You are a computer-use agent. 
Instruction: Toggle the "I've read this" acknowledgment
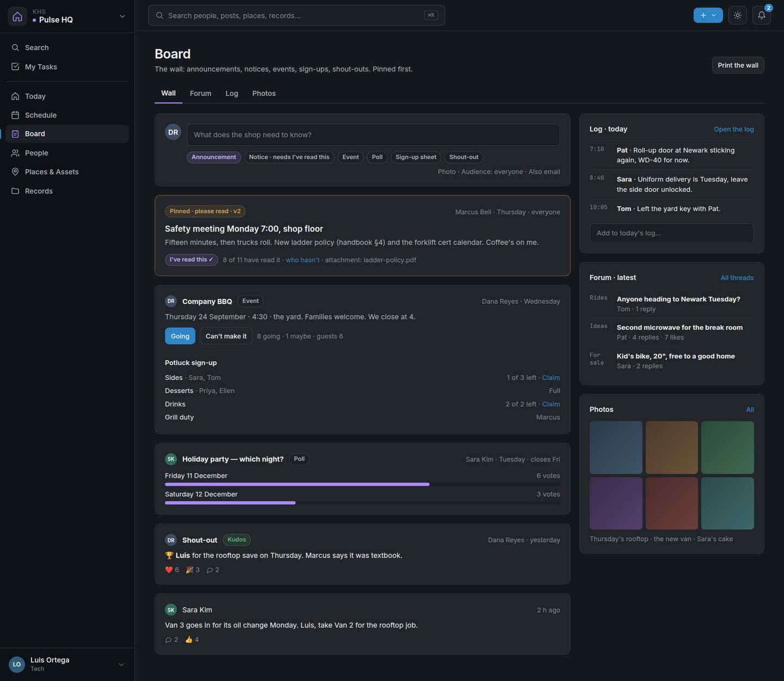pyautogui.click(x=192, y=260)
